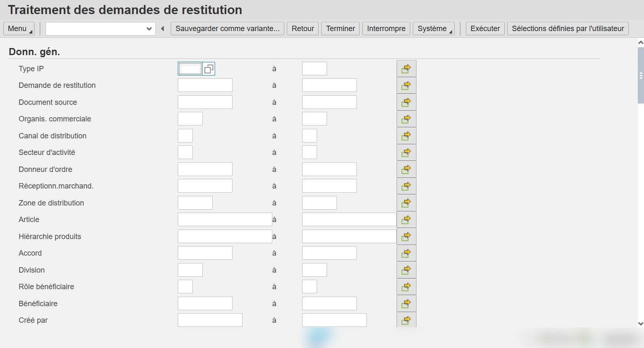Viewport: 644px width, 348px height.
Task: Collapse the command field with the arrow
Action: click(162, 29)
